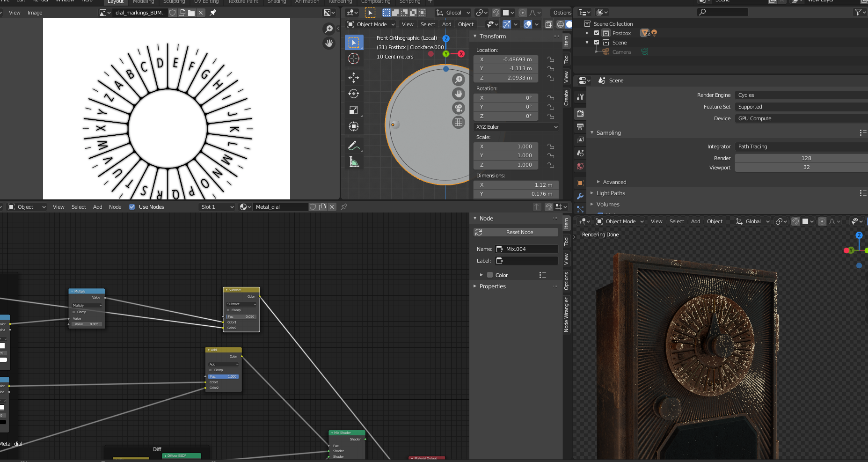Click the Location X field in Transform

click(506, 59)
